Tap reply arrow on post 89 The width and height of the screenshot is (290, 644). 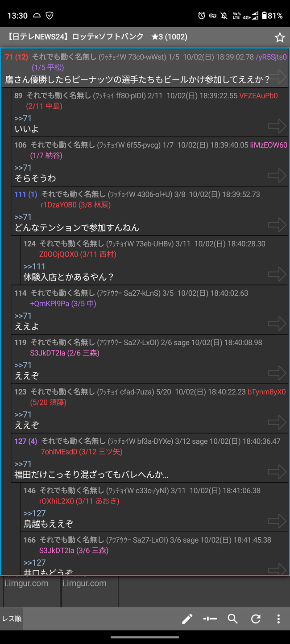(277, 126)
